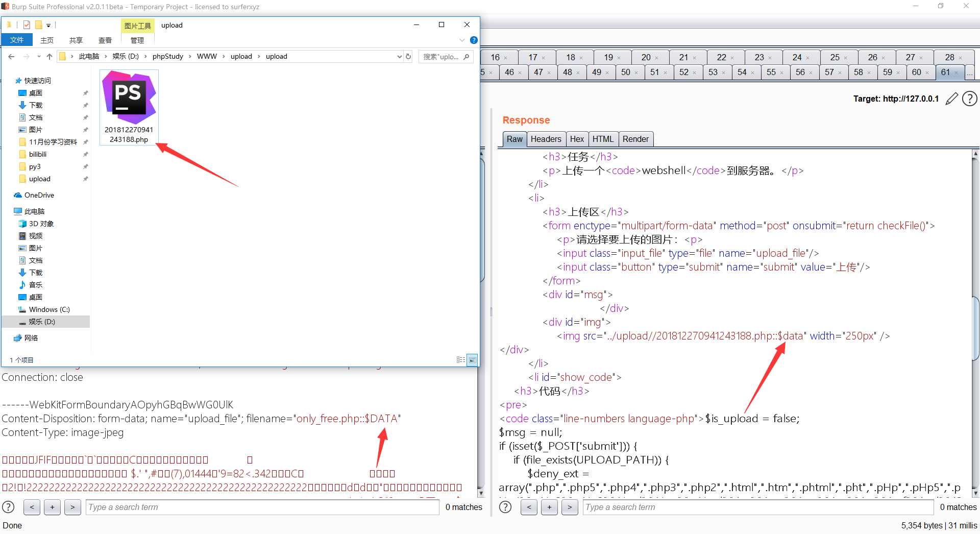Click help icon left of request search bar
Screen dimensions: 980x534
(8, 507)
